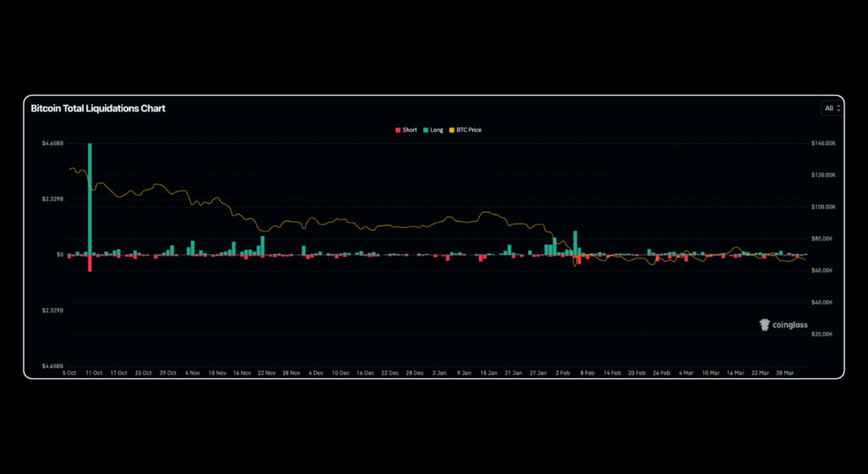Click the "21 Jan" date label
The height and width of the screenshot is (474, 868).
pyautogui.click(x=513, y=373)
